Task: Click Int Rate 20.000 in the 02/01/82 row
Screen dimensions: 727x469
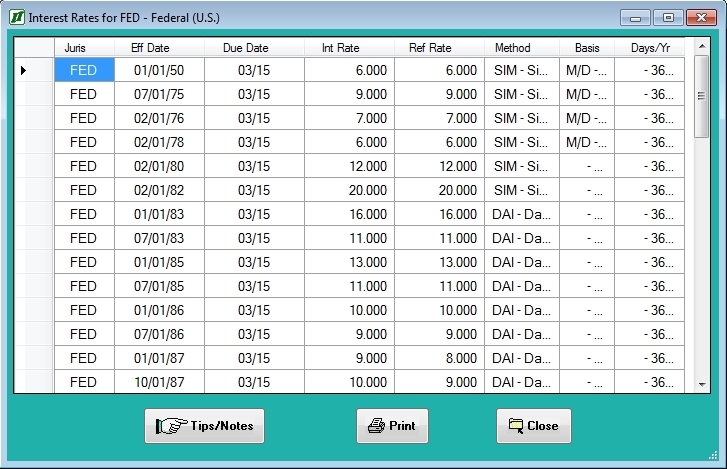Action: tap(350, 190)
